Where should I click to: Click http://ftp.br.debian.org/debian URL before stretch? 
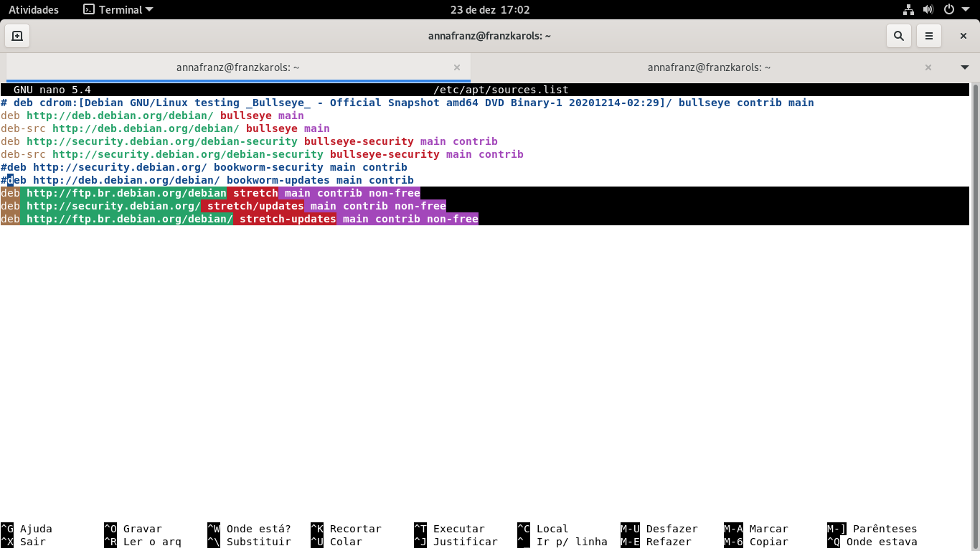(126, 193)
